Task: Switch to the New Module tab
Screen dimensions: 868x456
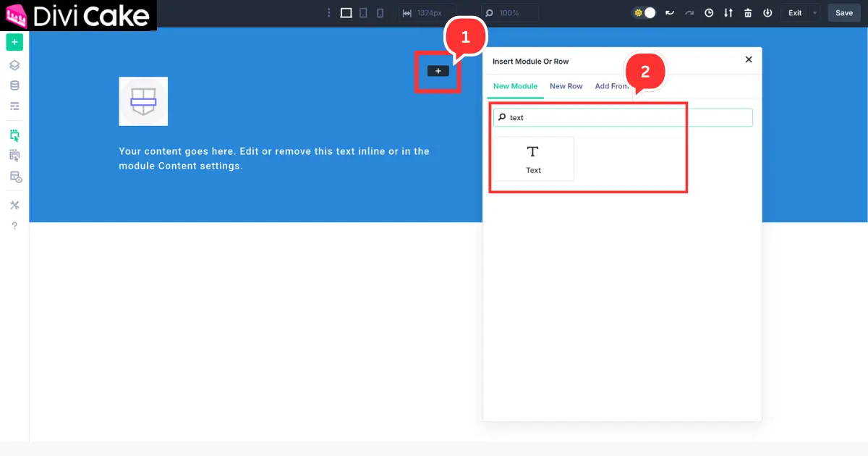Action: coord(515,86)
